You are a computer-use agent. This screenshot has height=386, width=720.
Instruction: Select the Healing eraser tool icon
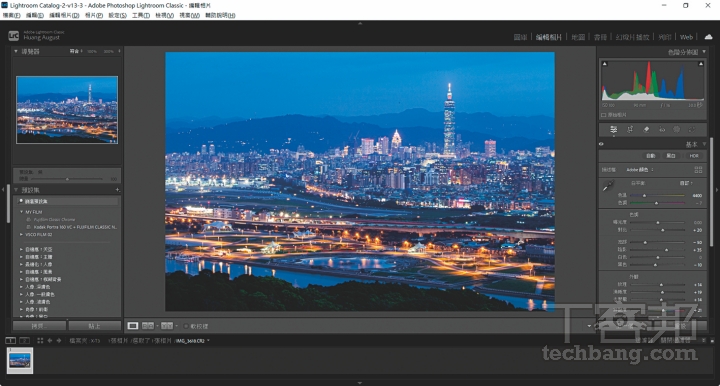[x=646, y=130]
